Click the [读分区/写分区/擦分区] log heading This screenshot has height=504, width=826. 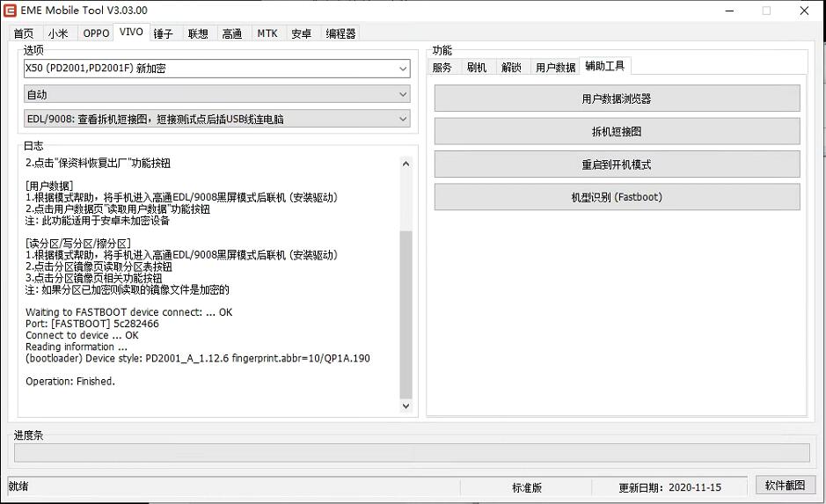coord(78,244)
